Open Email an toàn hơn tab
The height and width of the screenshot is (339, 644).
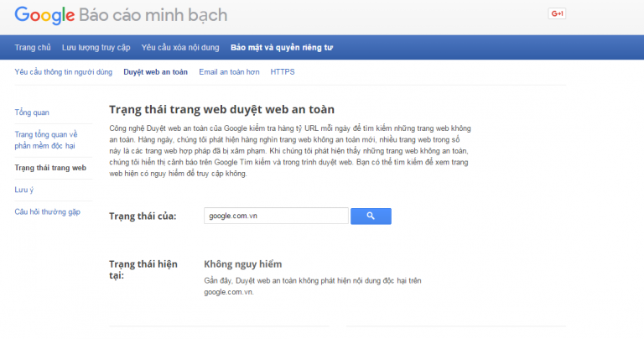pos(229,72)
